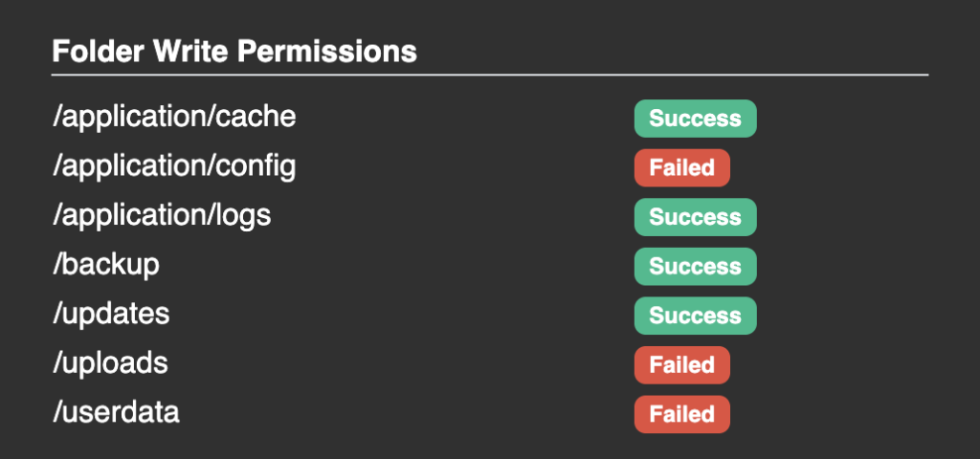The height and width of the screenshot is (459, 980).
Task: Click the divider line below the heading
Action: pyautogui.click(x=490, y=74)
